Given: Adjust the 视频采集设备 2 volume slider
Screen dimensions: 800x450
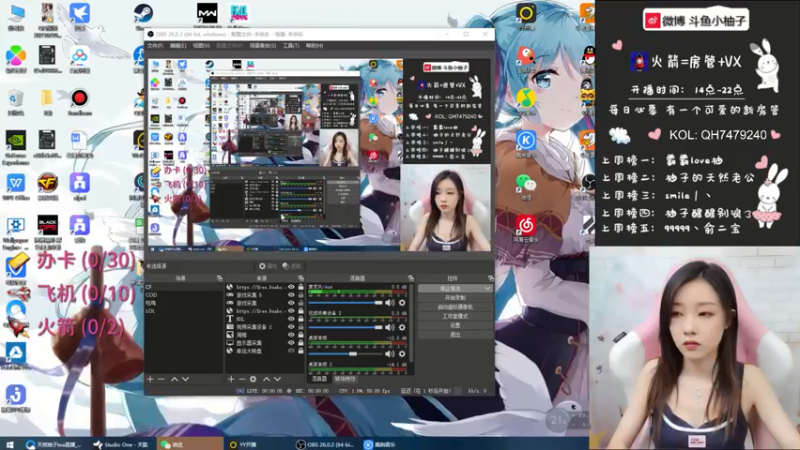Looking at the screenshot, I should click(345, 327).
